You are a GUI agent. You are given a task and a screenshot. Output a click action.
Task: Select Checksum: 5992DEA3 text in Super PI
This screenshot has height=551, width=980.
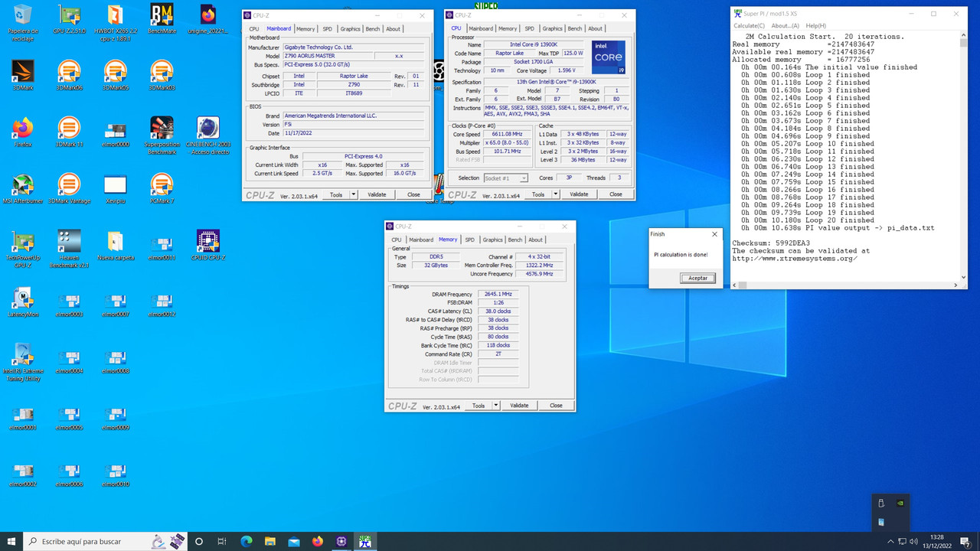pos(771,243)
